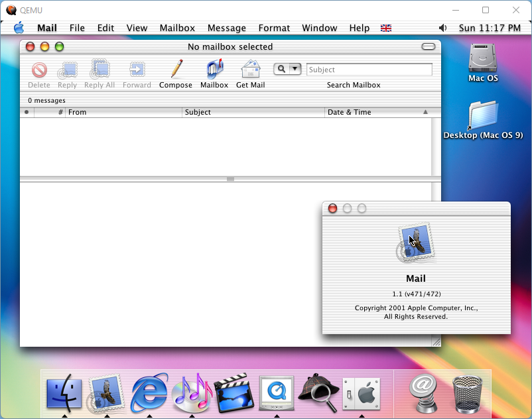The image size is (532, 419).
Task: Open the Mailbox drawer icon
Action: tap(214, 70)
